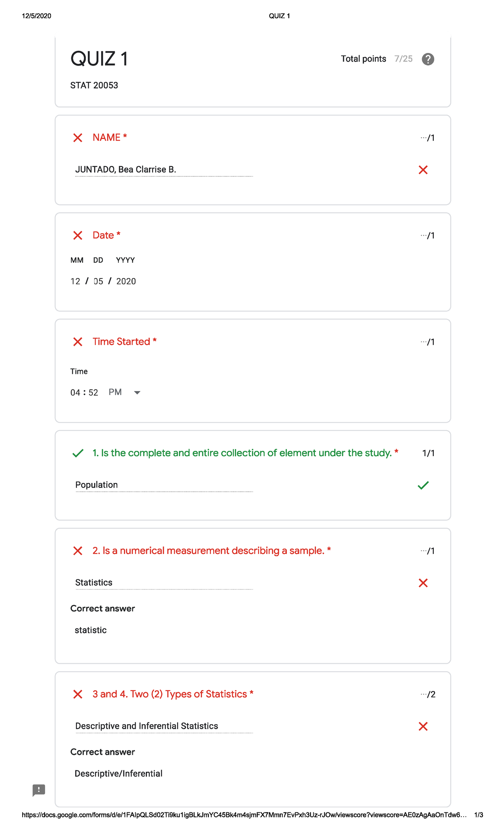Click the 7/25 total points score
The width and height of the screenshot is (504, 830).
(x=403, y=59)
